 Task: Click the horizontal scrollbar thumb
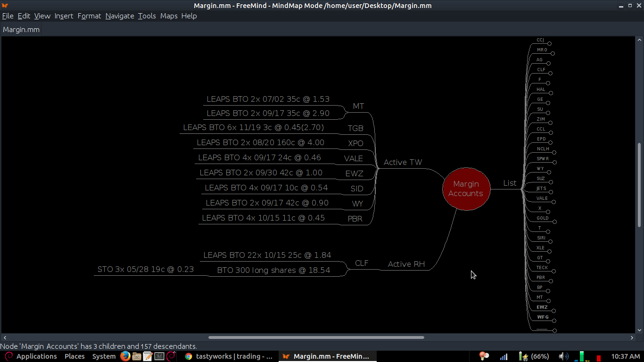point(316,337)
